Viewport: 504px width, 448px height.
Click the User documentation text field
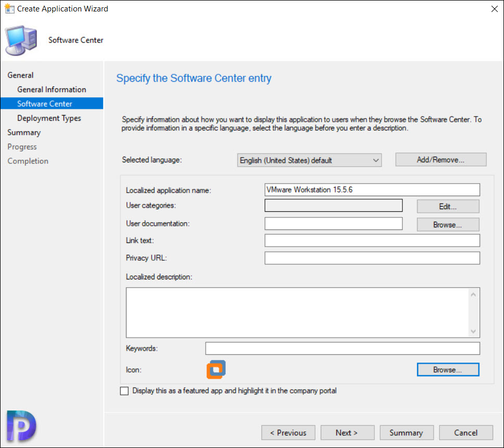[x=333, y=224]
